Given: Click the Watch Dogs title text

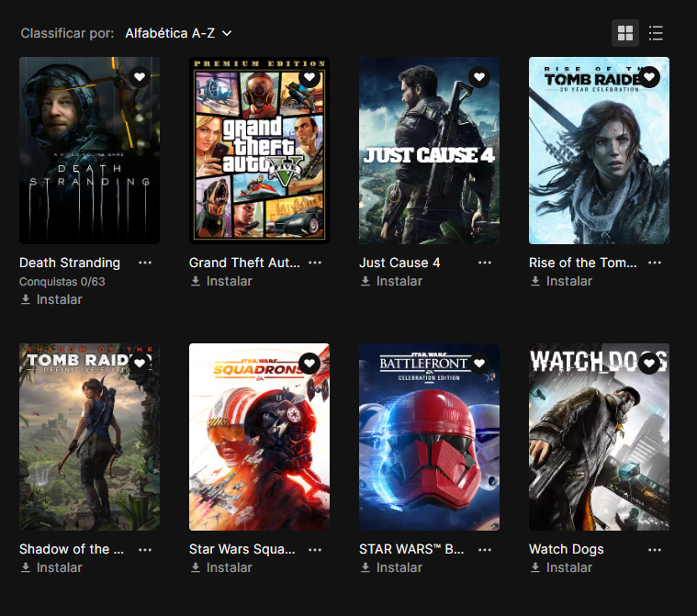Looking at the screenshot, I should tap(567, 549).
